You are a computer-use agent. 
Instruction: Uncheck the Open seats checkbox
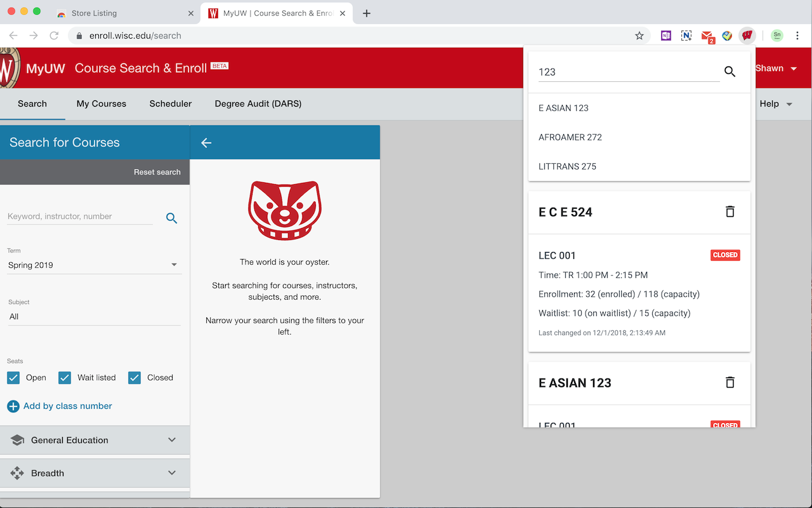pos(13,377)
